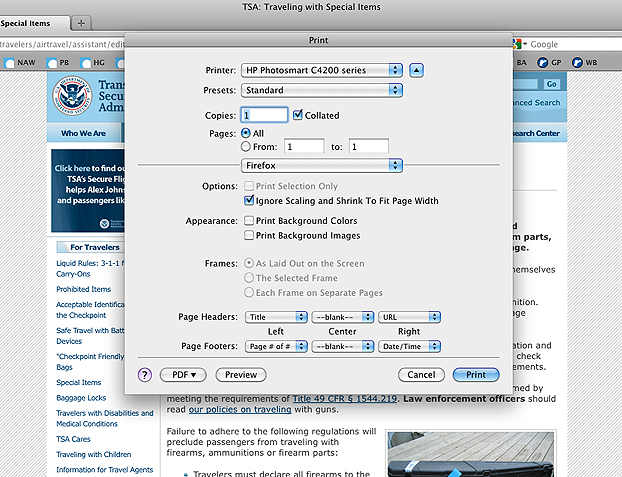622x477 pixels.
Task: Select Each Frame on Separate Pages
Action: pos(249,292)
